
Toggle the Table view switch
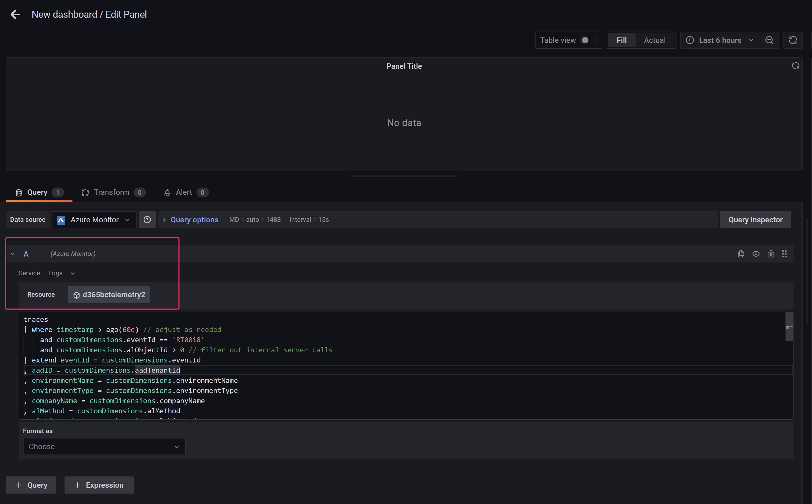588,40
